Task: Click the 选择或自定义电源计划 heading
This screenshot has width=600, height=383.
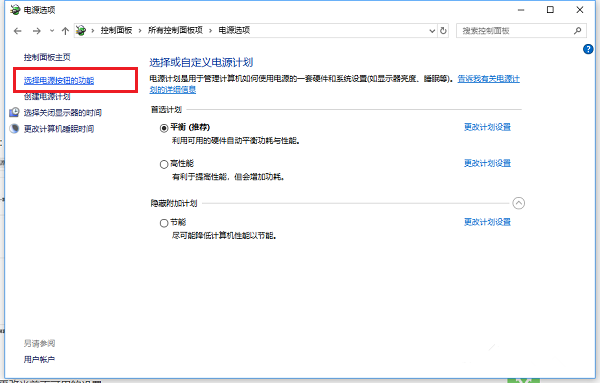Action: coord(201,62)
